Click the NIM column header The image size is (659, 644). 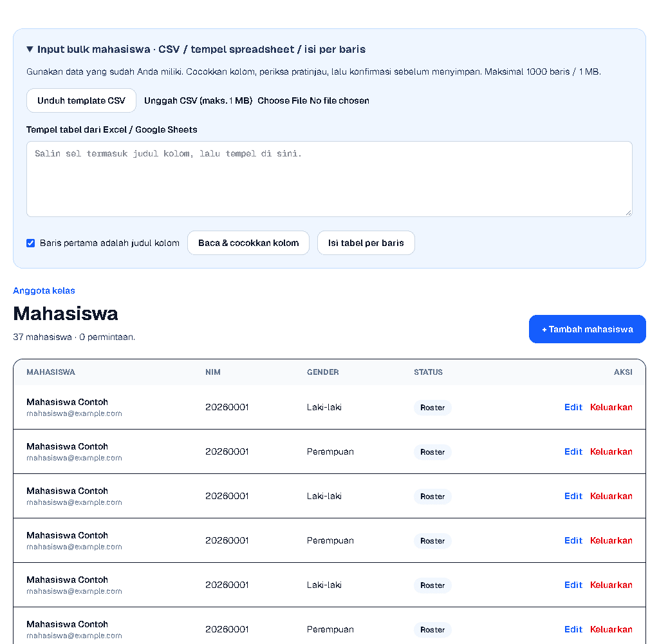pyautogui.click(x=212, y=372)
